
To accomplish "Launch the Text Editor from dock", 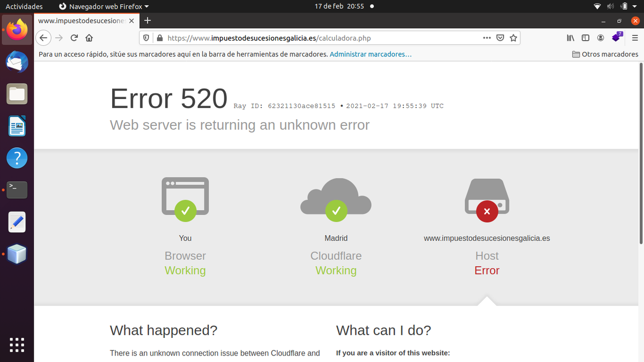I will click(17, 222).
